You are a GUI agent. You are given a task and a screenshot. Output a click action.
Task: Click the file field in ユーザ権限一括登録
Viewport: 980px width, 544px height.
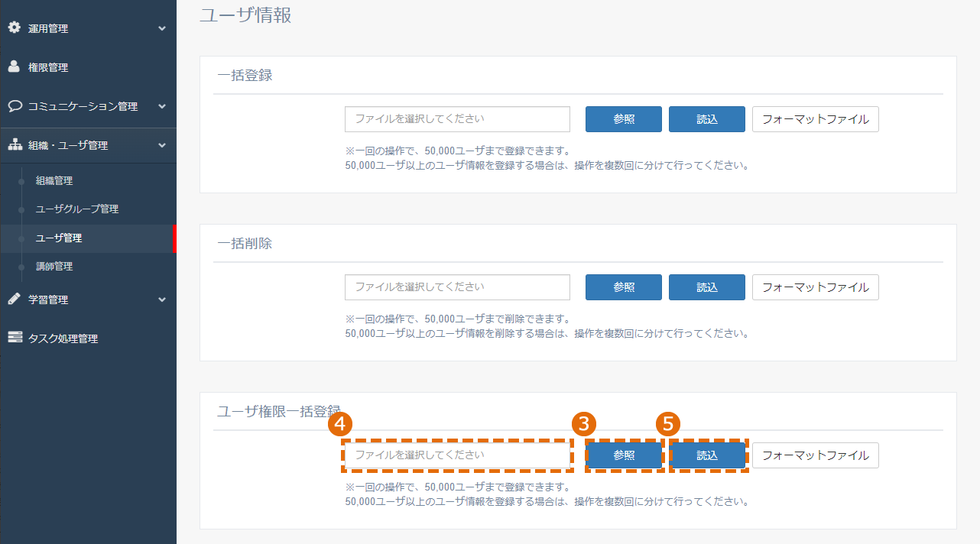coord(457,455)
